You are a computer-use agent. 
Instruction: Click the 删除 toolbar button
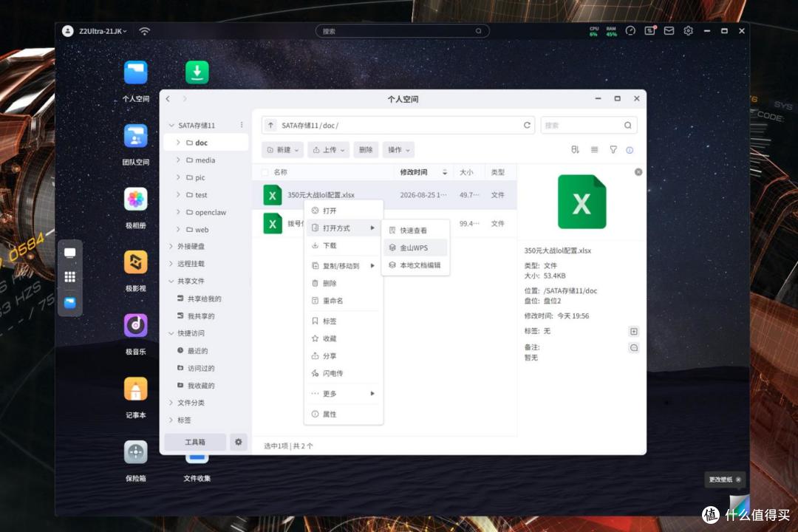(366, 150)
